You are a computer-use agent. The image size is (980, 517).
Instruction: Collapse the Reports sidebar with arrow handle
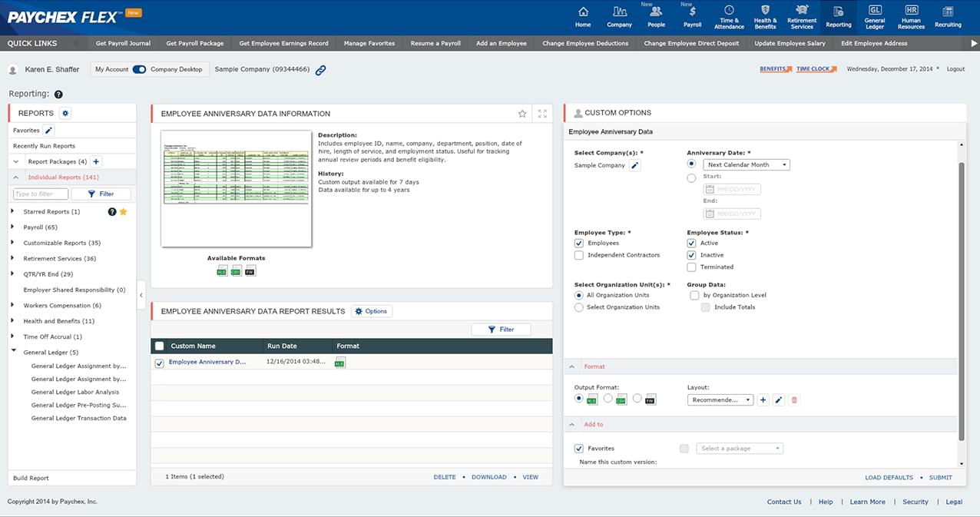point(141,295)
